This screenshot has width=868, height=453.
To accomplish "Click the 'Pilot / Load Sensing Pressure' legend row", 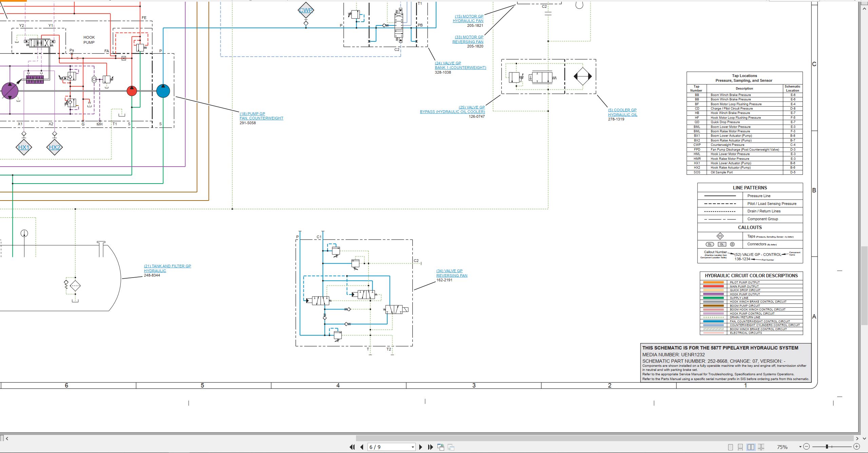I will point(750,204).
